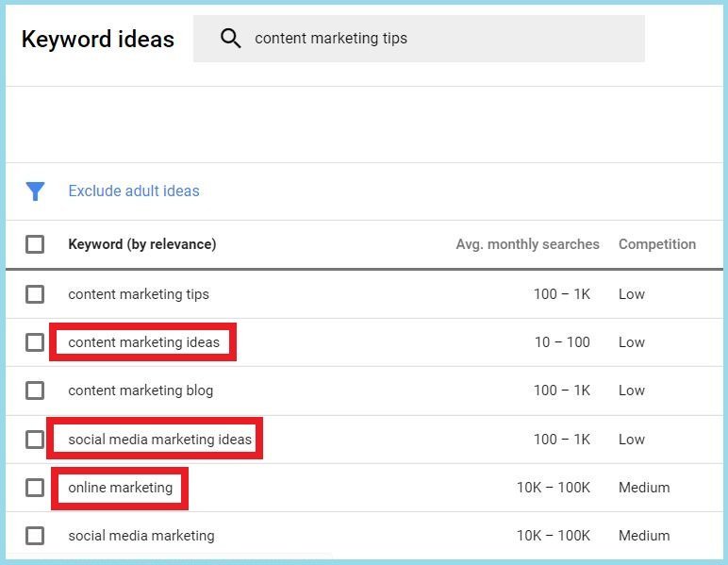Check the 'content marketing ideas' row checkbox
This screenshot has height=565, width=728.
tap(35, 342)
